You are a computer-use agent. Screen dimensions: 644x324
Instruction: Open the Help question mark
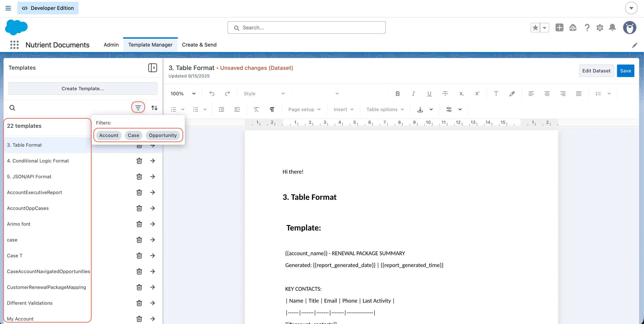(x=587, y=27)
